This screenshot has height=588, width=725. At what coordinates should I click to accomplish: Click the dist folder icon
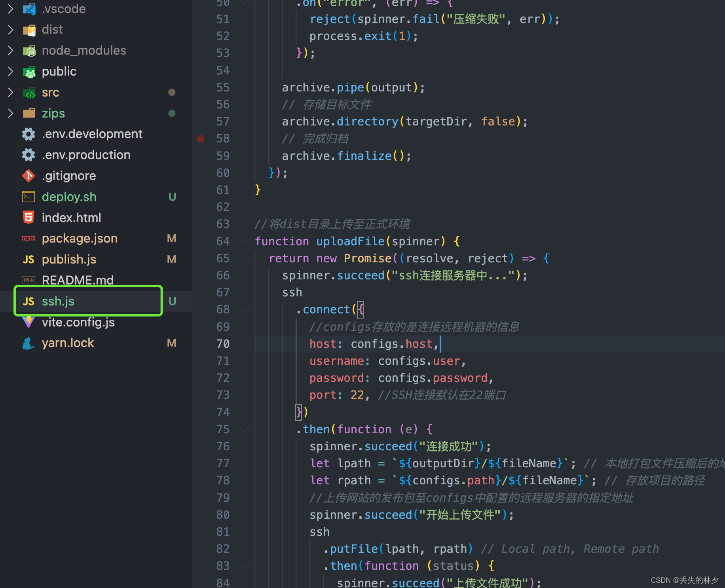(x=29, y=30)
